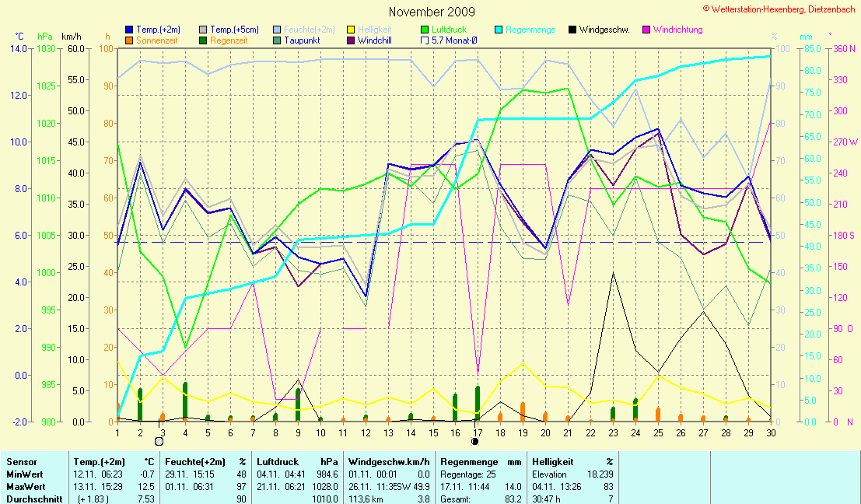Click the new moon icon below day 17
The image size is (861, 504).
pyautogui.click(x=475, y=441)
